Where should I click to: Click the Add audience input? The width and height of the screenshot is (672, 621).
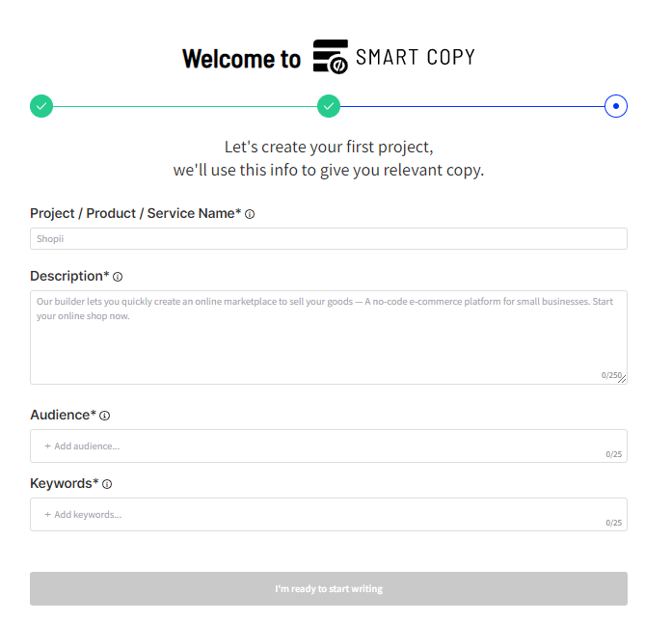click(x=318, y=446)
